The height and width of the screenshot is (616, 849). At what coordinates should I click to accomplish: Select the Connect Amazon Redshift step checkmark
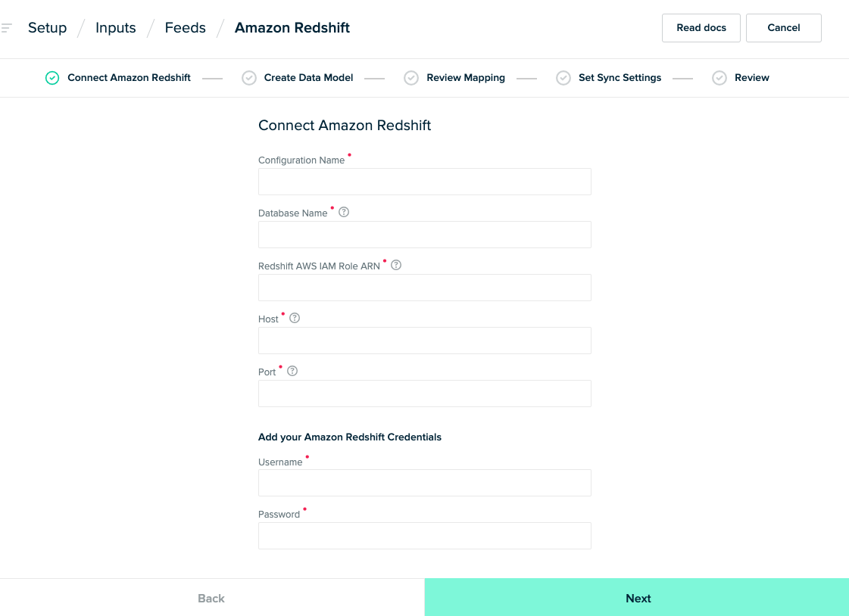pyautogui.click(x=52, y=78)
